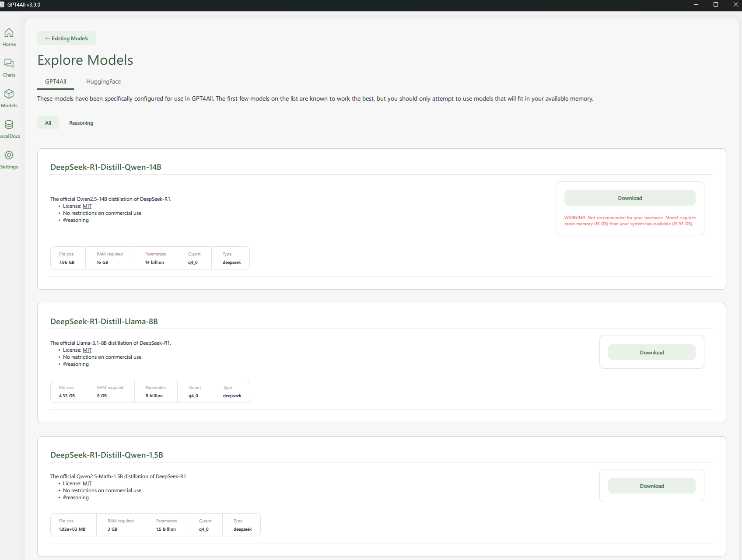The width and height of the screenshot is (742, 560).
Task: Download DeepSeek-R1-Distill-Qwen-1.5B model
Action: point(652,486)
